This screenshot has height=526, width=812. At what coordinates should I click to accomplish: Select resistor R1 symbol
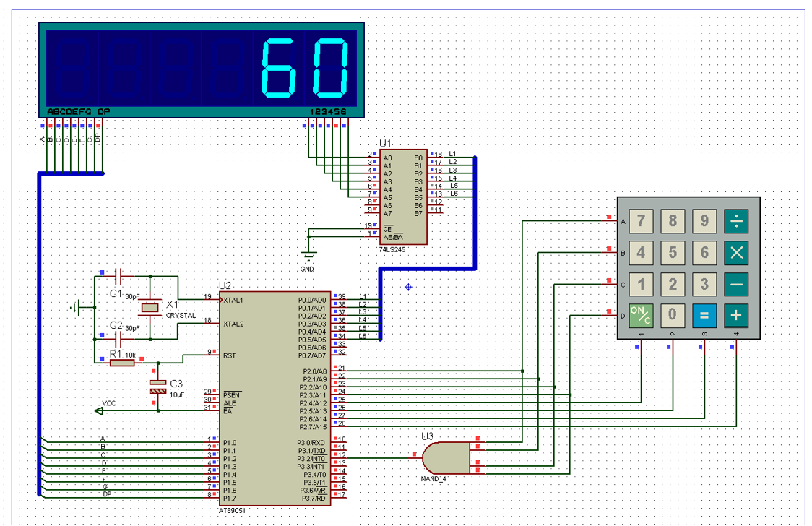click(122, 363)
